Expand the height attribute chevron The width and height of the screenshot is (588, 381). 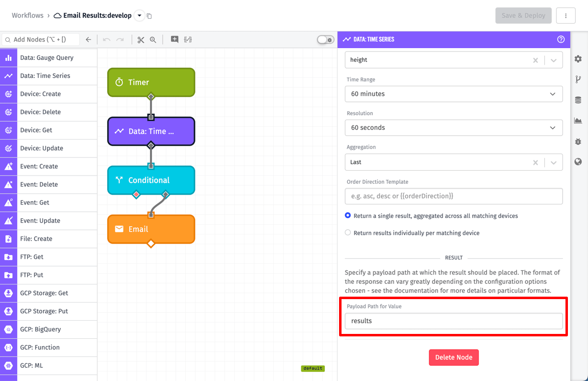(554, 60)
